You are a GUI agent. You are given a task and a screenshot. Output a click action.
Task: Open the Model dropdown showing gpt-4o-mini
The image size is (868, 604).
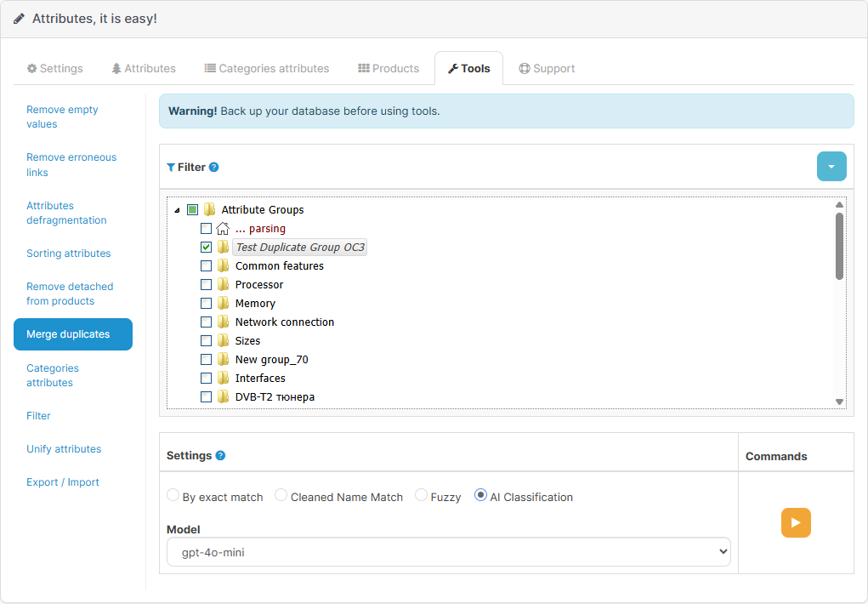[x=447, y=551]
